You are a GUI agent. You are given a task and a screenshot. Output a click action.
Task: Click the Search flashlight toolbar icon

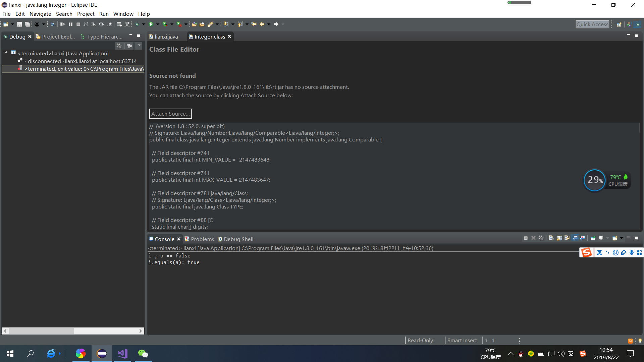[x=210, y=24]
